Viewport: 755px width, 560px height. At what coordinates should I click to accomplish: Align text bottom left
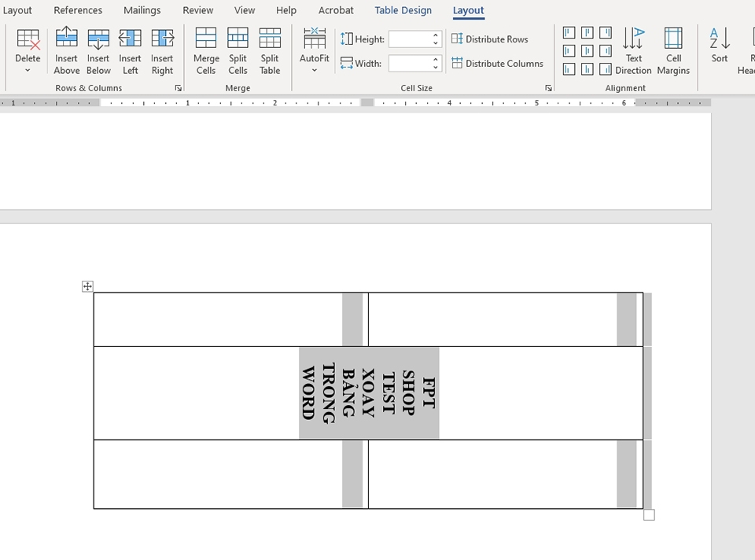tap(569, 69)
